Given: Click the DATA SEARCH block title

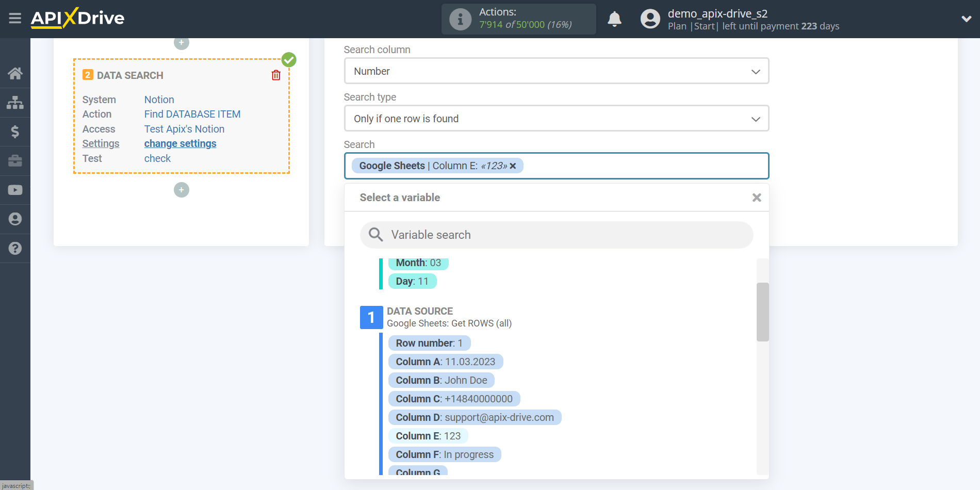Looking at the screenshot, I should 130,75.
